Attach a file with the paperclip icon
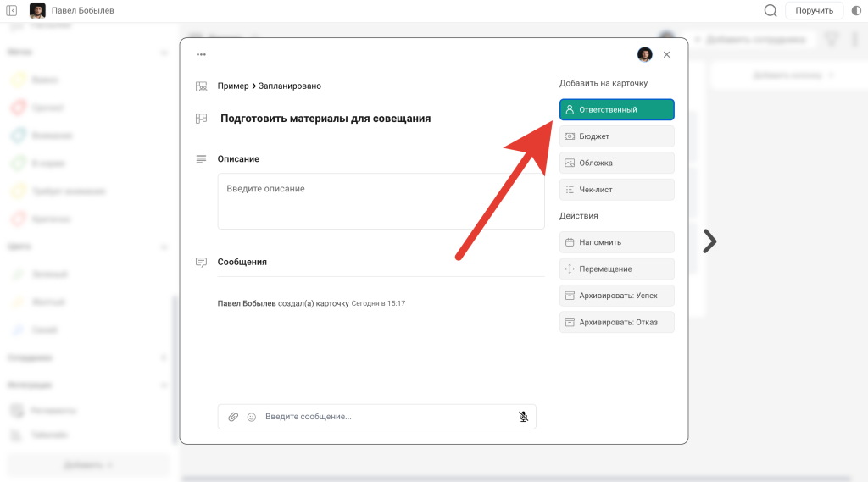This screenshot has height=482, width=868. coord(233,417)
